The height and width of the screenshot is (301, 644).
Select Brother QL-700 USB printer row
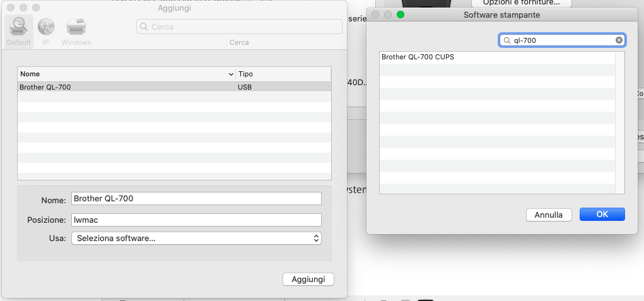(x=174, y=87)
